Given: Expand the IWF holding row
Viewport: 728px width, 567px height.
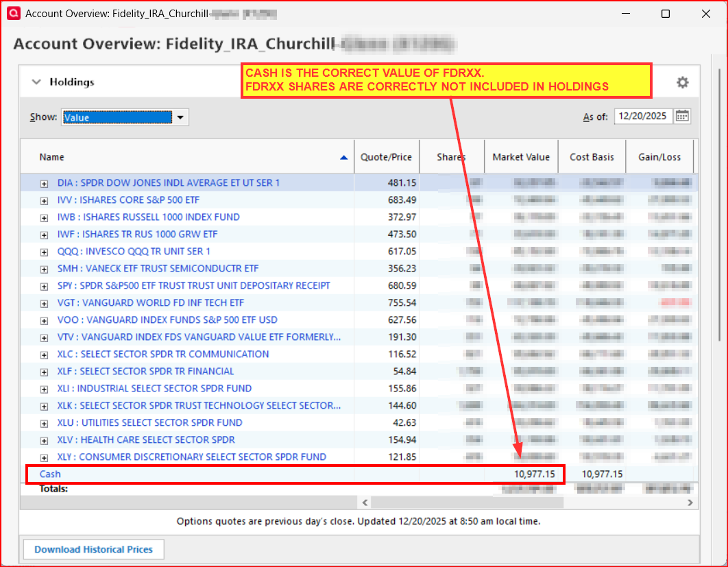Looking at the screenshot, I should (x=44, y=235).
